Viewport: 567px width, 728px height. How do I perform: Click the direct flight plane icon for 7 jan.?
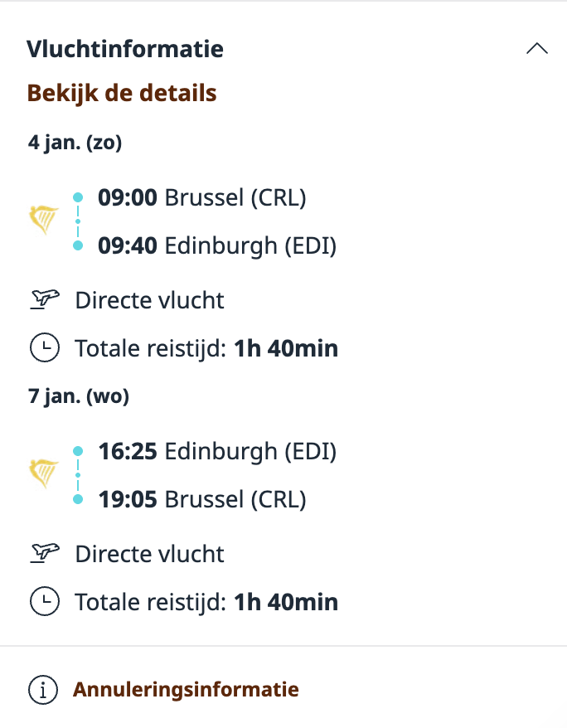point(46,553)
